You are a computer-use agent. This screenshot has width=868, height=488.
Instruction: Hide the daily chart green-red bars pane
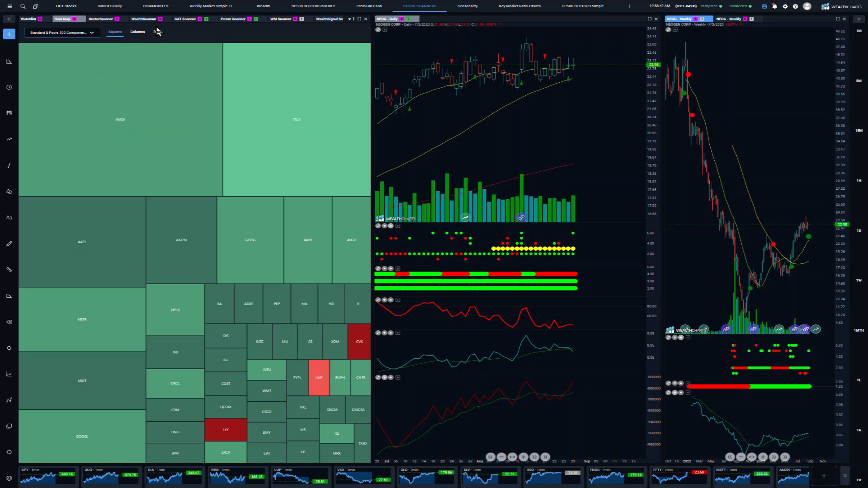tap(378, 268)
